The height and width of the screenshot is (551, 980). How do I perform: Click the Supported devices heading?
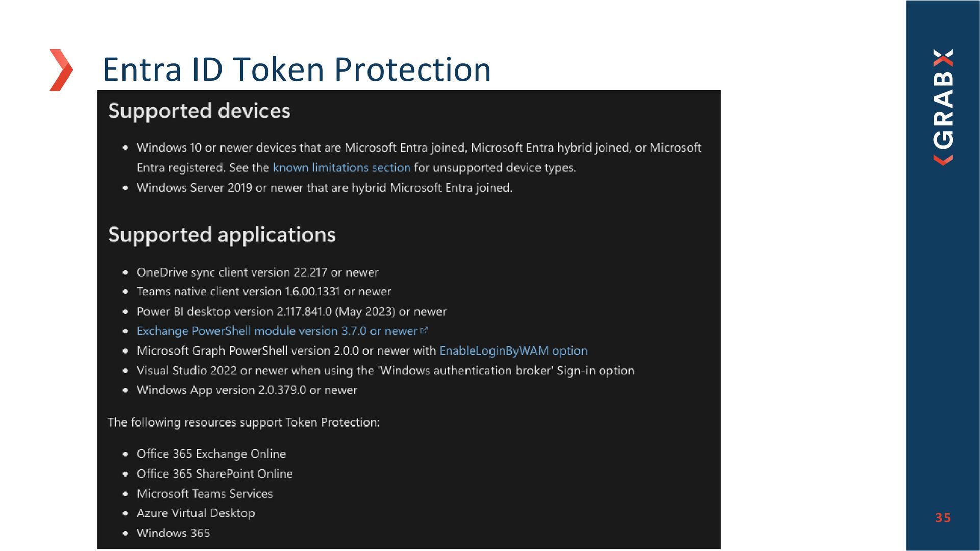(x=199, y=111)
